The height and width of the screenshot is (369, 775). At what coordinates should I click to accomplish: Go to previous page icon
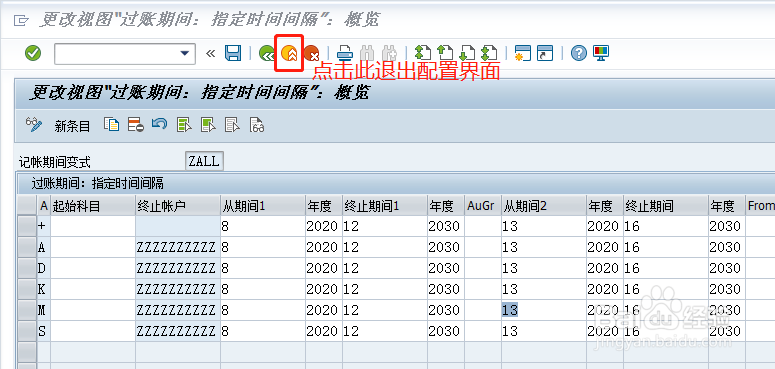[x=445, y=53]
